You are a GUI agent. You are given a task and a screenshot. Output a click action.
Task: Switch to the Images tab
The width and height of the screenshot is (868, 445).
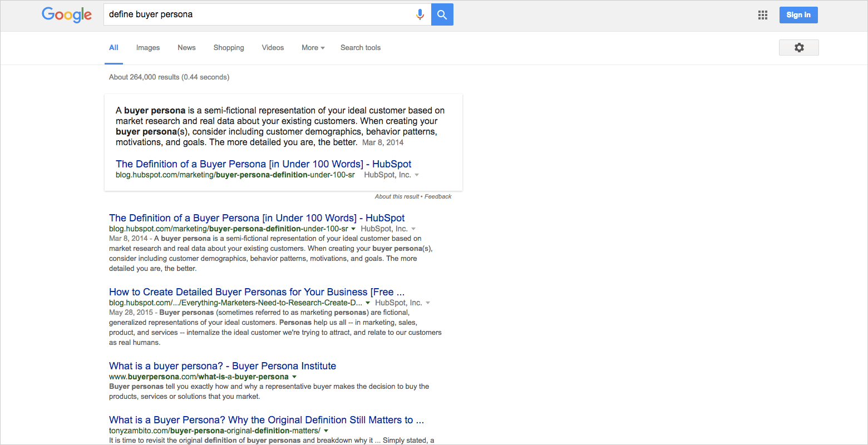tap(147, 48)
